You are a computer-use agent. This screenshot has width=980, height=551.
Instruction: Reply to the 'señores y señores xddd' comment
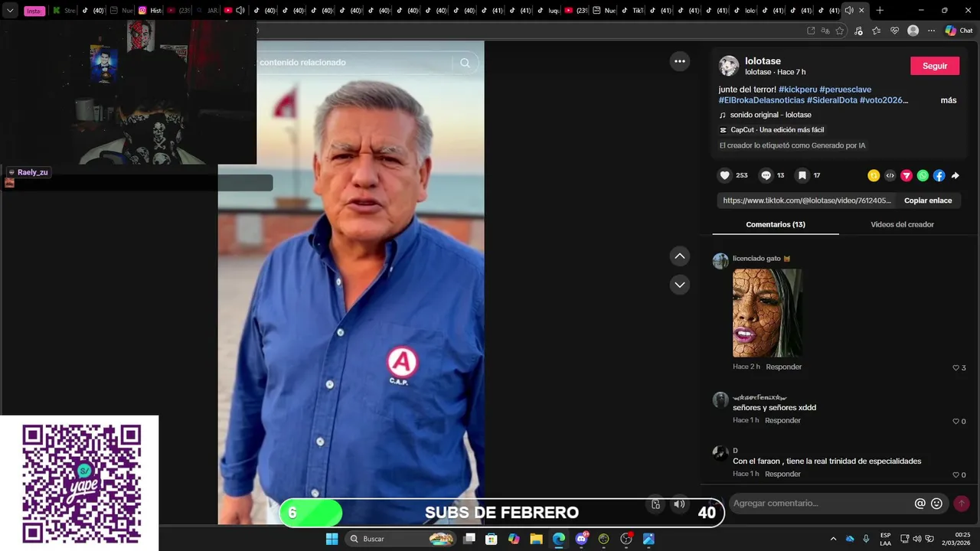(782, 420)
